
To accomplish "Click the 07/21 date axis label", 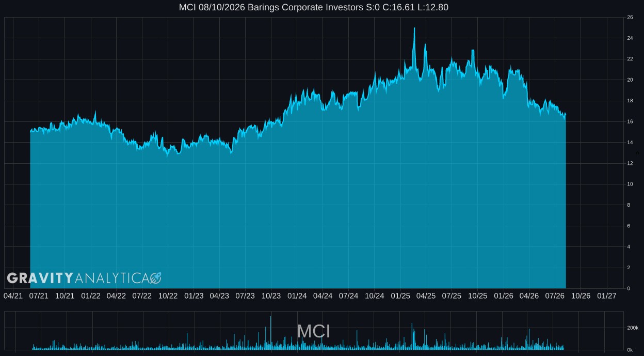I will click(39, 296).
